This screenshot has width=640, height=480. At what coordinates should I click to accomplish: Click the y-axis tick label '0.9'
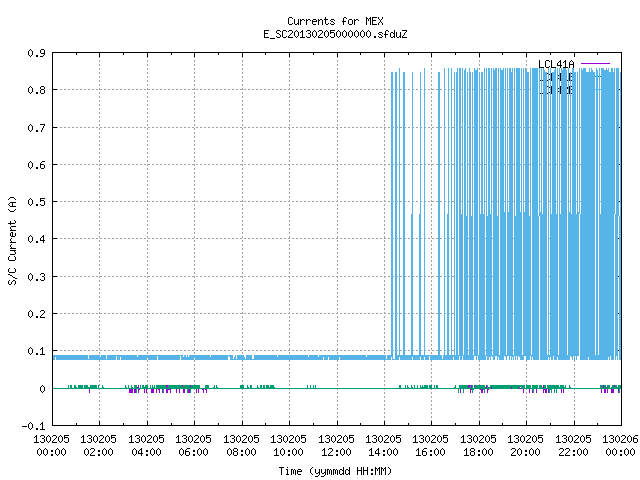coord(36,53)
